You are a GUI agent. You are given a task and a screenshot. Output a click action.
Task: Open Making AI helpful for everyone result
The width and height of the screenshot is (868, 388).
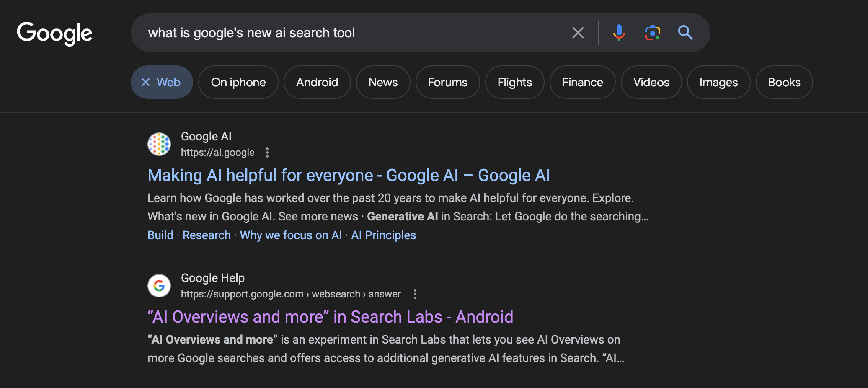[x=349, y=175]
